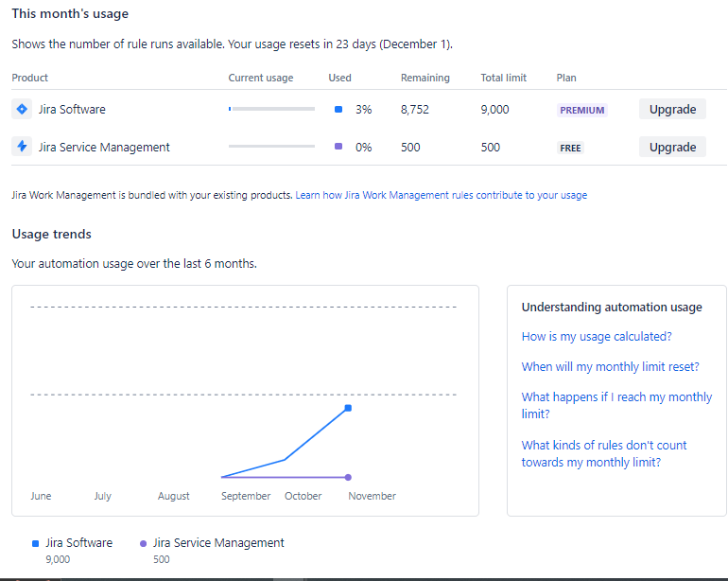Upgrade the Jira Software plan
Viewport: 728px width, 581px height.
coord(672,109)
